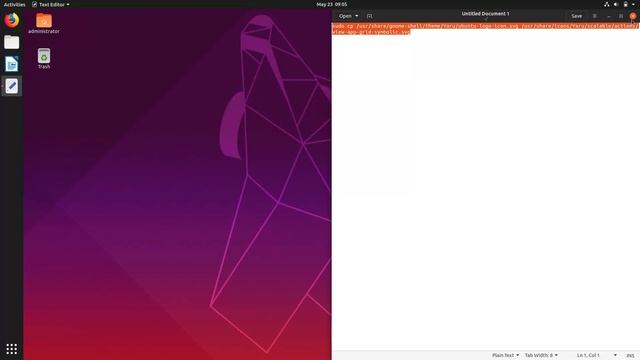Open the Files manager in the dock
This screenshot has height=360, width=640.
11,42
